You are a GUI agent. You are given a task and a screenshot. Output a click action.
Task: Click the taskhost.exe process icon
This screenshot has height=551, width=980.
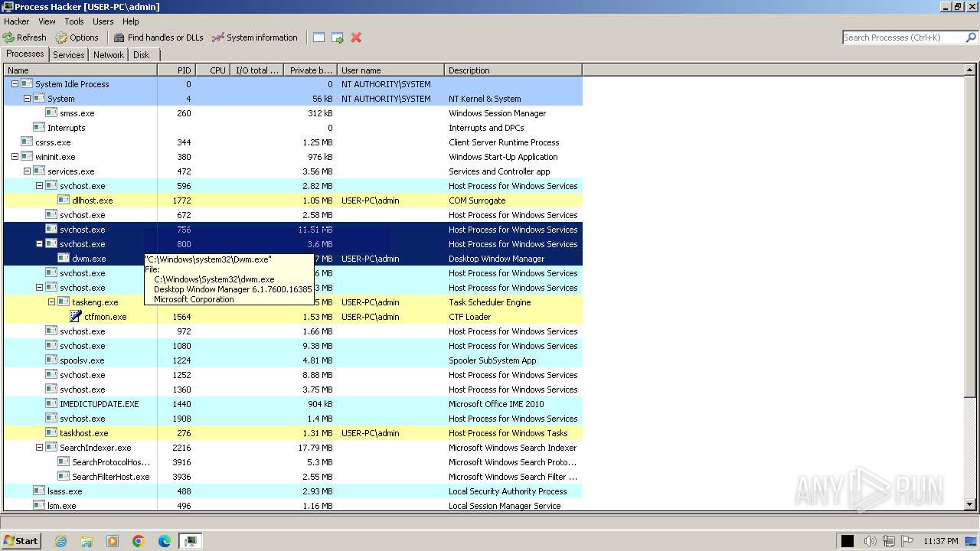click(x=51, y=433)
